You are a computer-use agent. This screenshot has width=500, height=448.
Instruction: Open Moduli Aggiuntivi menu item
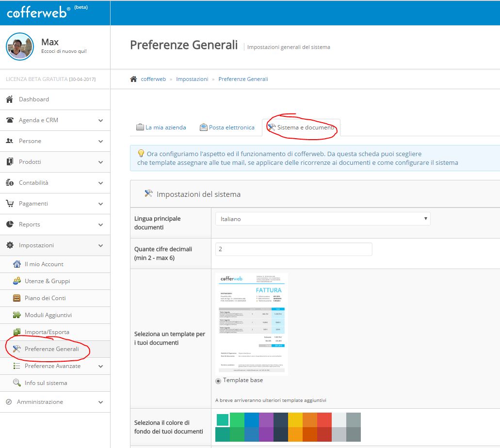click(55, 315)
